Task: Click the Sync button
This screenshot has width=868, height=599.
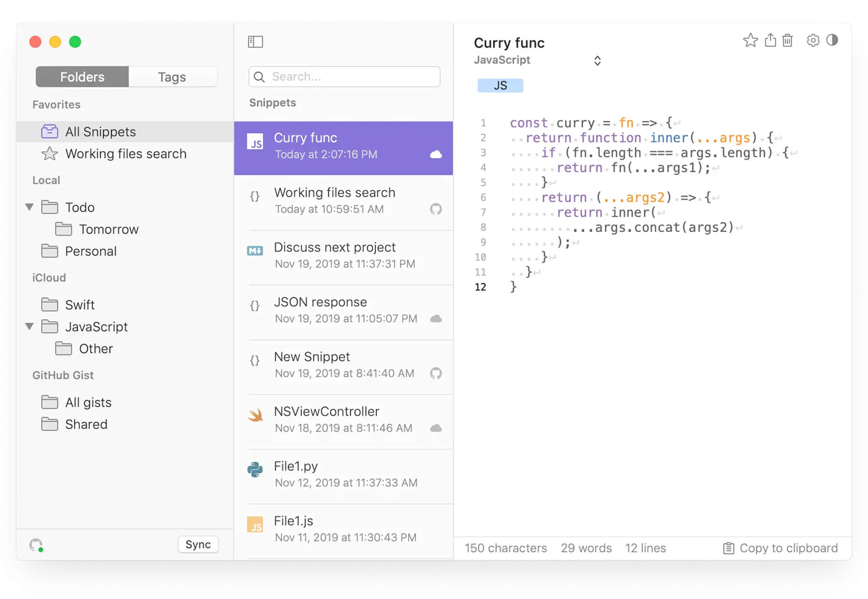Action: click(x=198, y=545)
